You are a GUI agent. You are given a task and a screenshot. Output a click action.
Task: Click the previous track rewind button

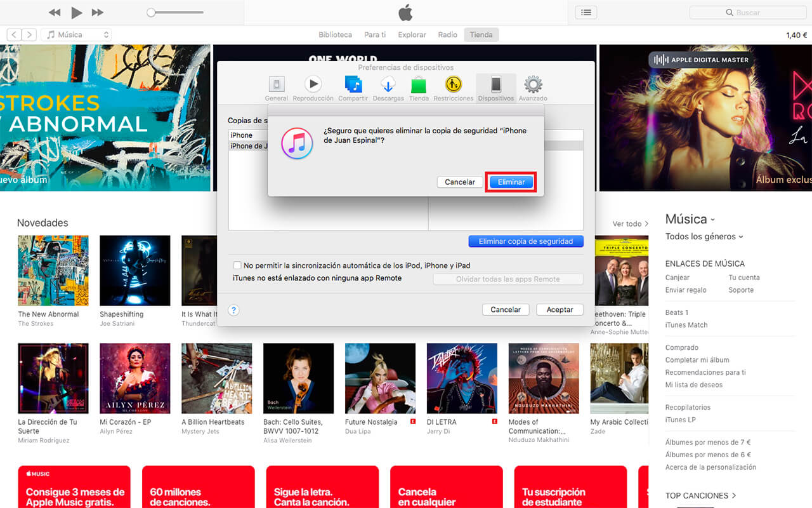(x=55, y=13)
